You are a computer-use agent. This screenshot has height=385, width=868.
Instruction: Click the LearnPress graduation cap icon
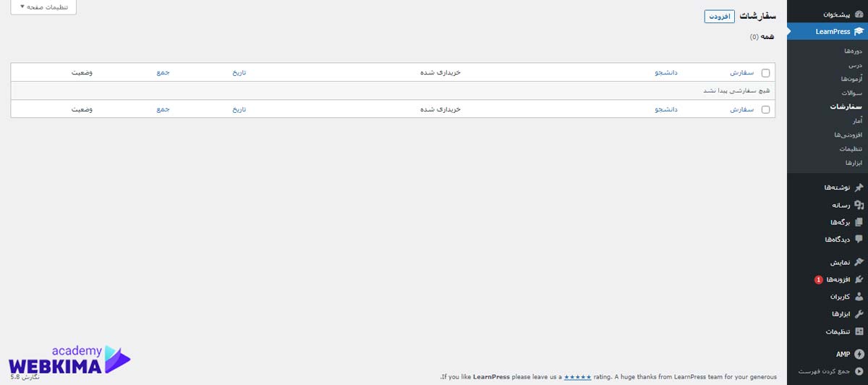tap(859, 31)
